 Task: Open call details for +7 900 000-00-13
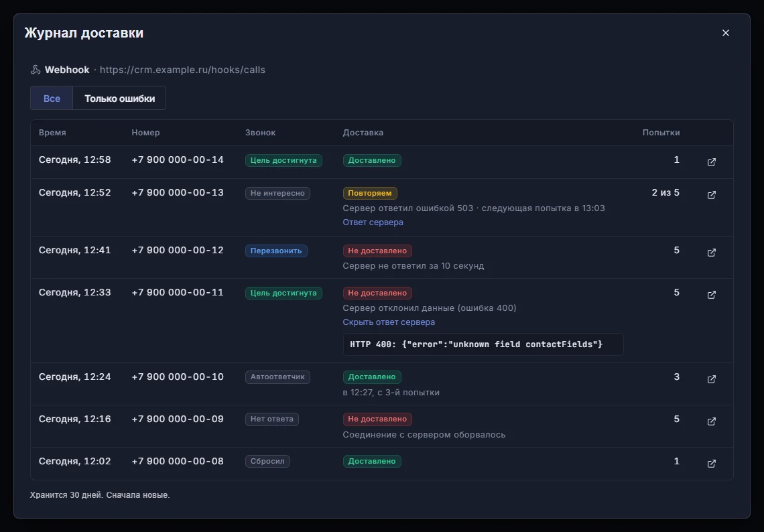(x=711, y=195)
